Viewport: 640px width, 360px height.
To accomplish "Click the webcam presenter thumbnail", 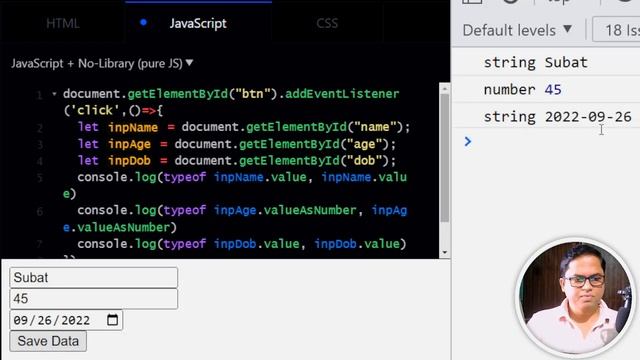I will [576, 299].
